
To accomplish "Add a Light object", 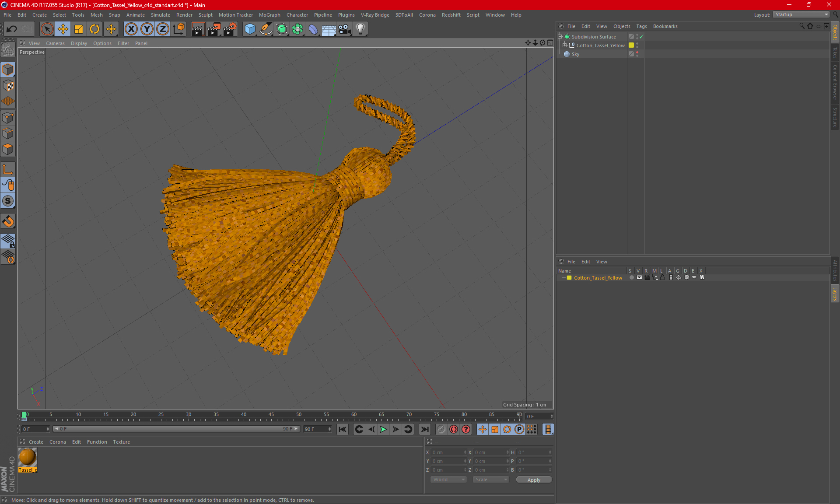I will (x=360, y=29).
